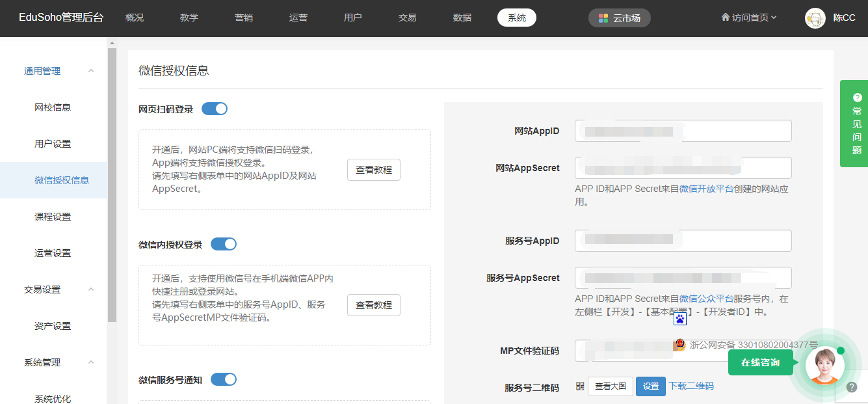Open 用户设置 in the sidebar
This screenshot has width=868, height=404.
pos(53,144)
